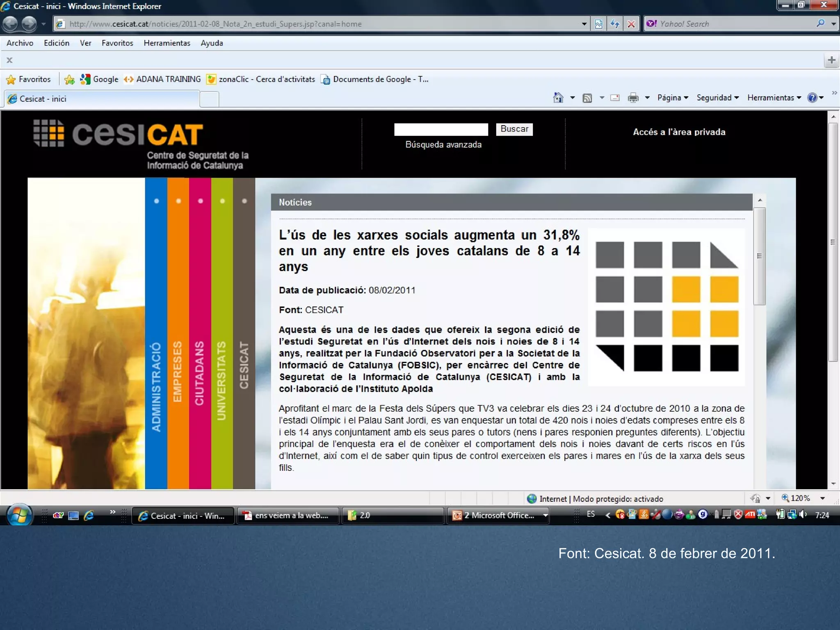Open the Búsqueda avanzada link

coord(443,144)
